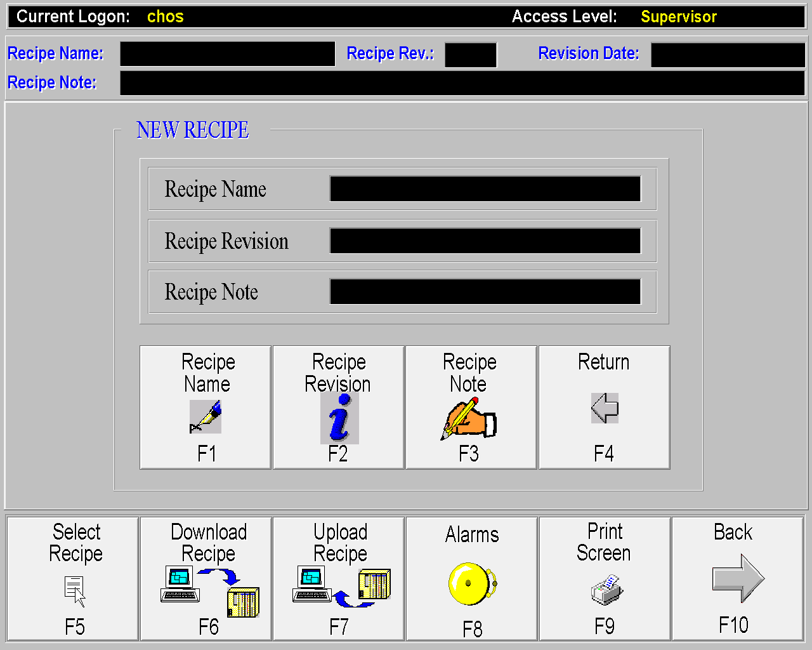Click the current logon name chos
Screen dimensions: 812x650
pos(165,17)
